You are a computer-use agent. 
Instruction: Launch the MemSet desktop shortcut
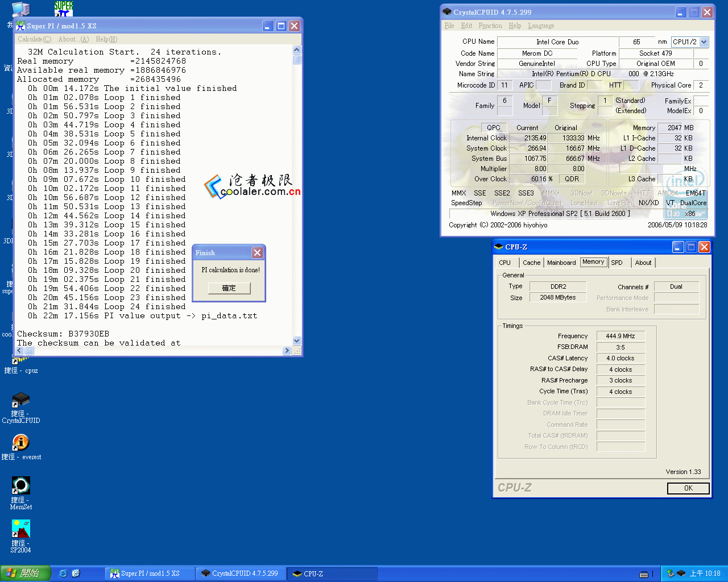click(x=20, y=486)
